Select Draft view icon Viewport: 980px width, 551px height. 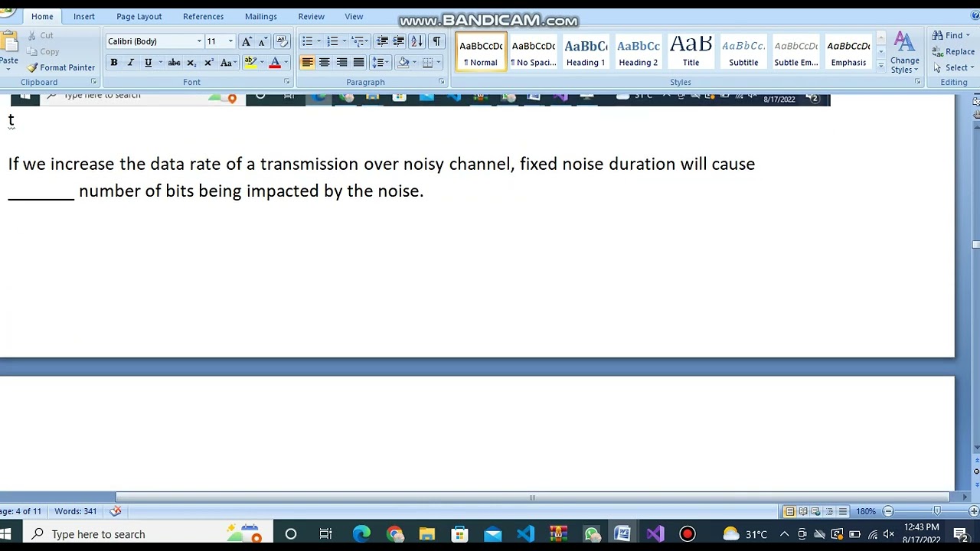coord(842,511)
